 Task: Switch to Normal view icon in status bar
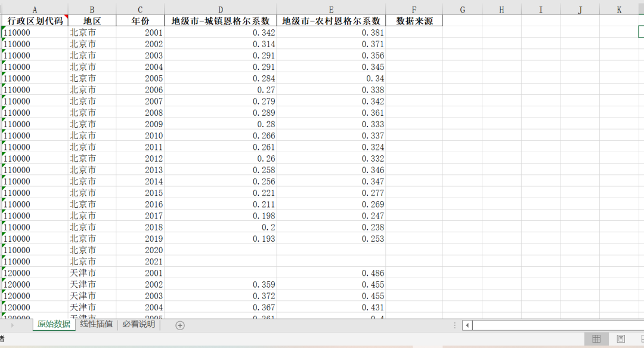coord(596,338)
